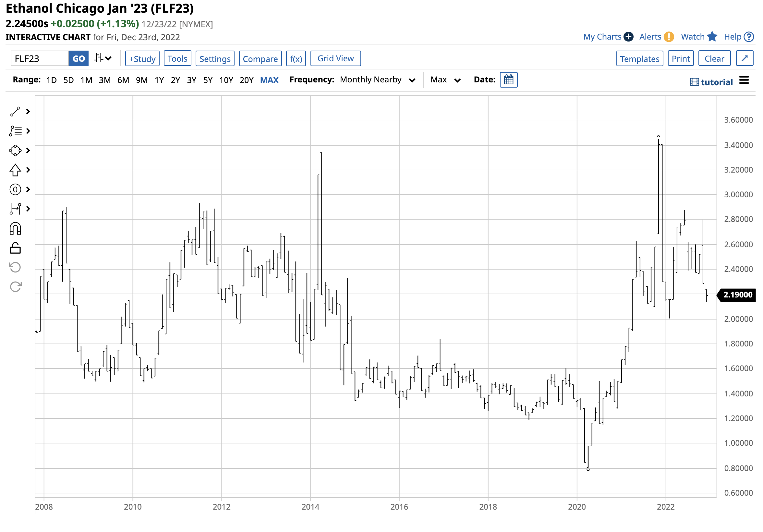Open the bar type dropdown

coord(103,59)
